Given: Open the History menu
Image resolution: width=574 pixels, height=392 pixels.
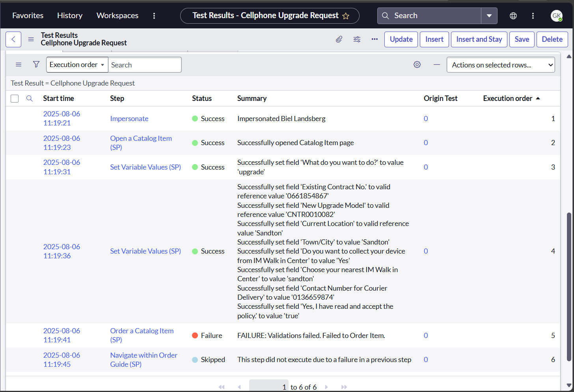Looking at the screenshot, I should click(x=70, y=15).
